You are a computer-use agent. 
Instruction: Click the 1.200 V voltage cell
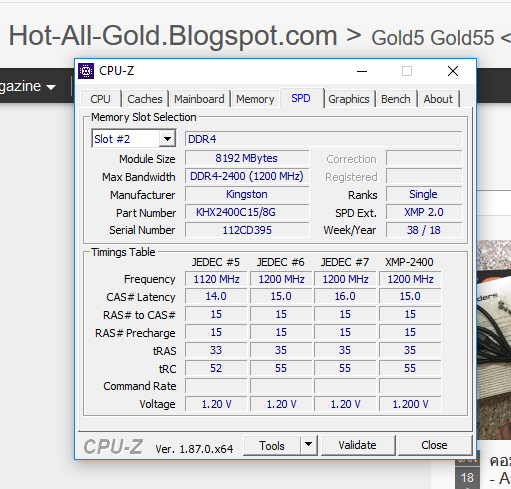(410, 404)
